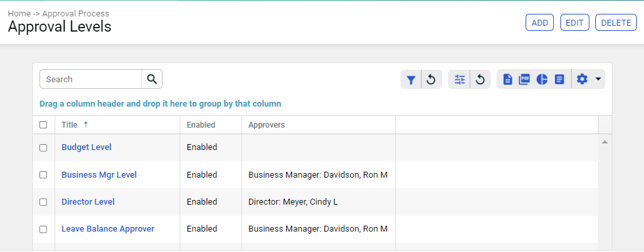Sort by the Title ascending arrow
644x252 pixels.
click(86, 124)
